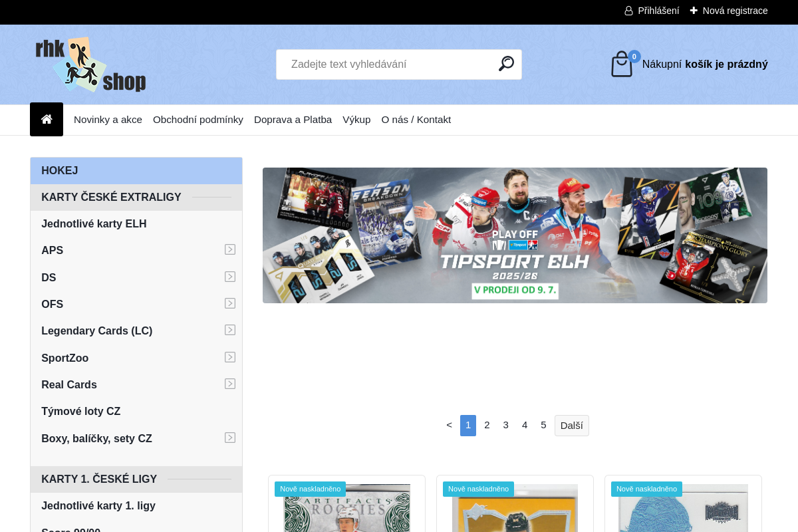Go to page 5 of products
The image size is (798, 532).
pos(543,425)
